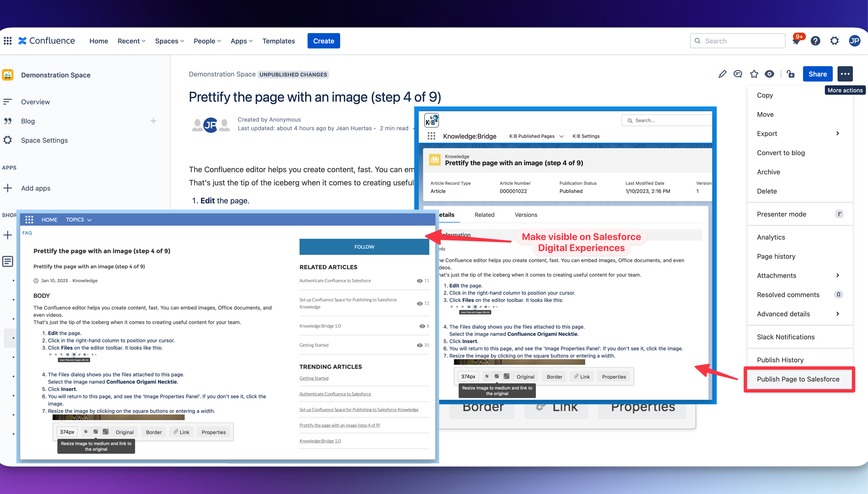The height and width of the screenshot is (494, 868).
Task: Open the help question mark icon
Action: pyautogui.click(x=816, y=40)
